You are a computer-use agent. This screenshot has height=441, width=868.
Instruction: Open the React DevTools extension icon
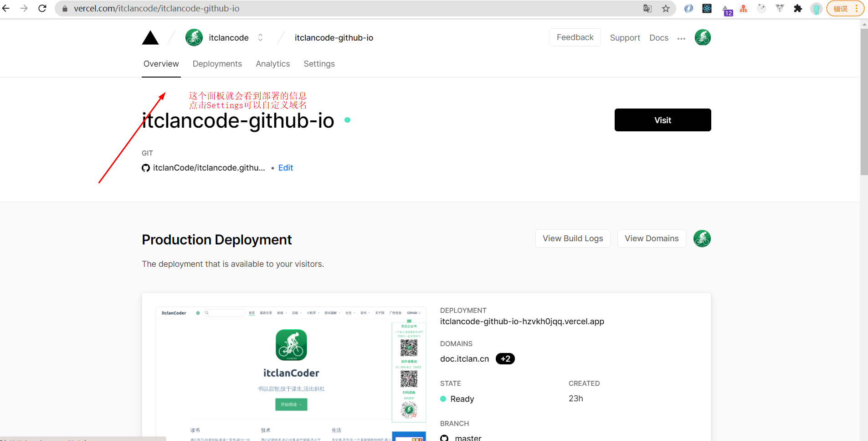[707, 8]
